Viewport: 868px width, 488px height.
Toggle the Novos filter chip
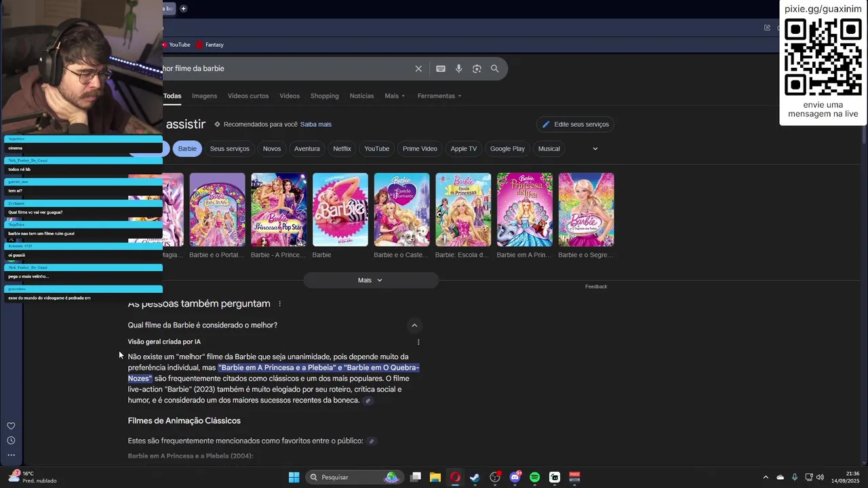272,149
